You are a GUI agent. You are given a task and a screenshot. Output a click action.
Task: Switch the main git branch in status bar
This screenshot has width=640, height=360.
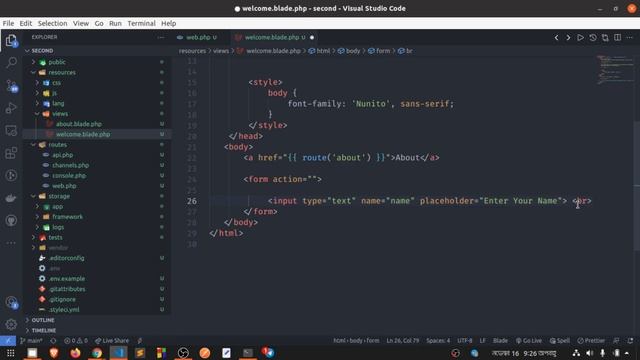(31, 340)
